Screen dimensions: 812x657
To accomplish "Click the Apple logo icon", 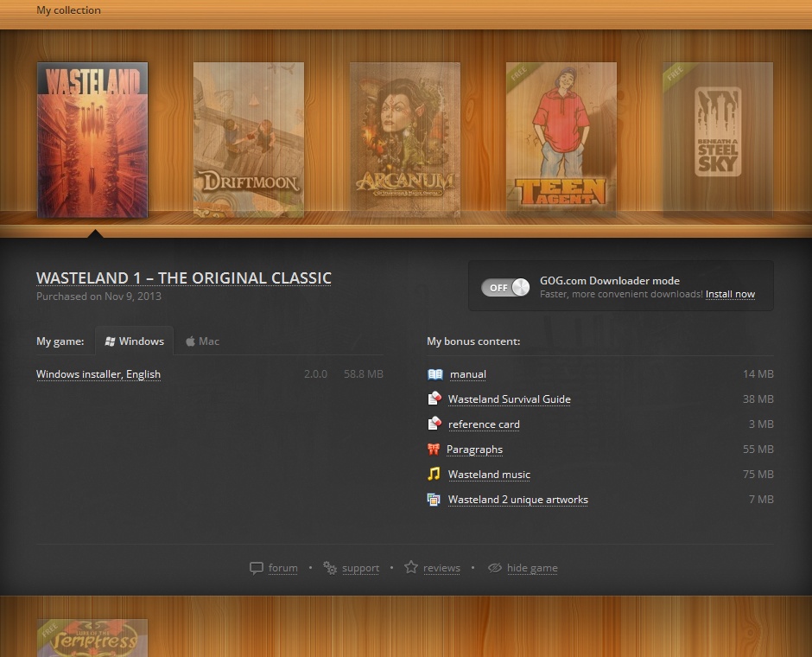I will pos(190,341).
